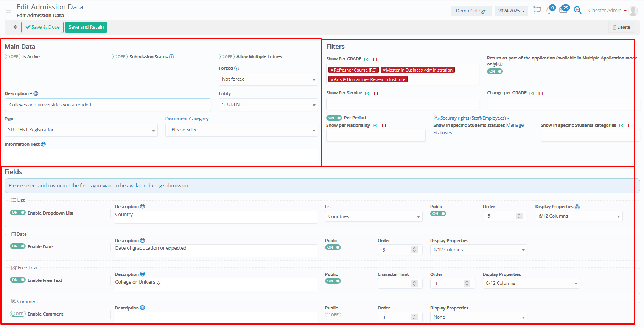Open the hamburger navigation menu
This screenshot has height=328, width=644.
point(8,12)
